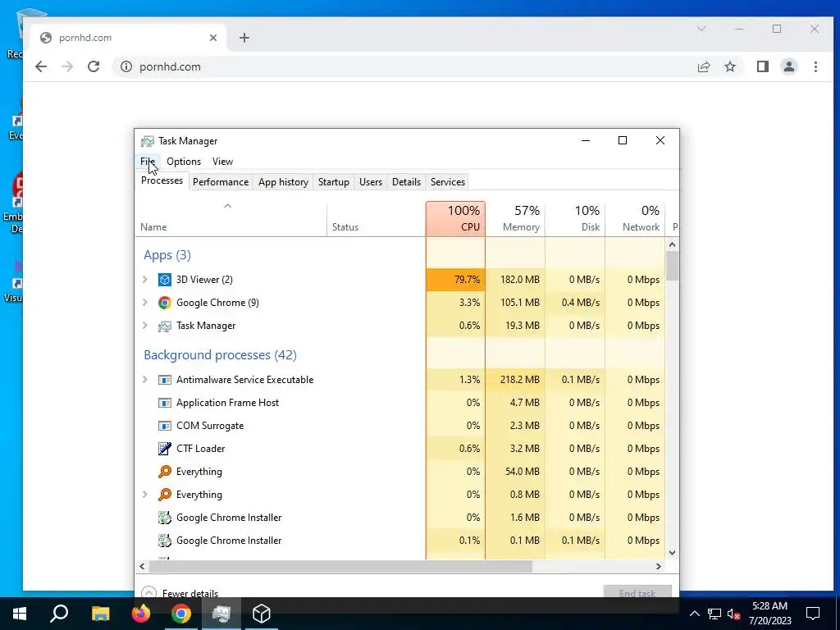This screenshot has height=630, width=840.
Task: Switch to the Users tab
Action: click(371, 182)
